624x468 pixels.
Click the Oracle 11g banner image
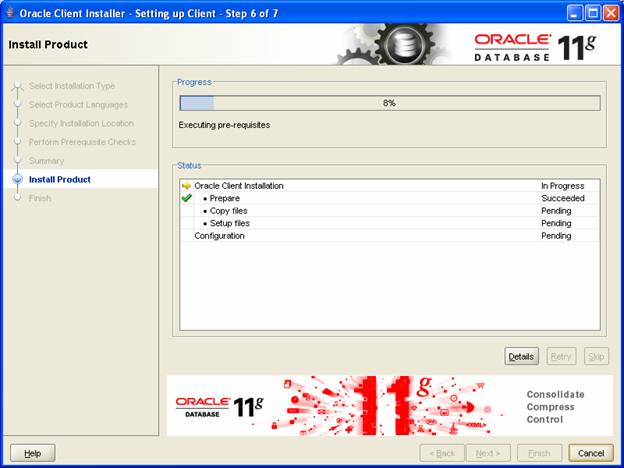(390, 405)
